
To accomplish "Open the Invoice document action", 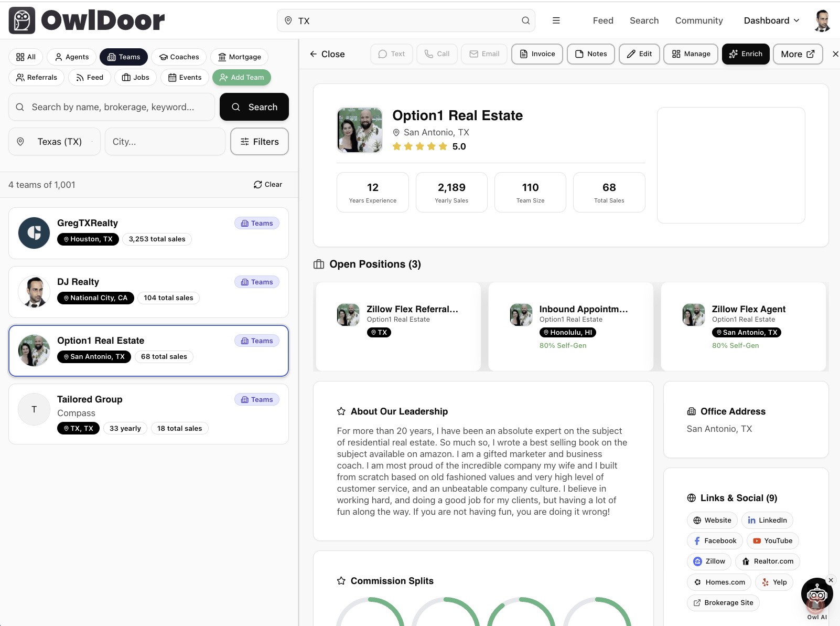I will (x=537, y=54).
